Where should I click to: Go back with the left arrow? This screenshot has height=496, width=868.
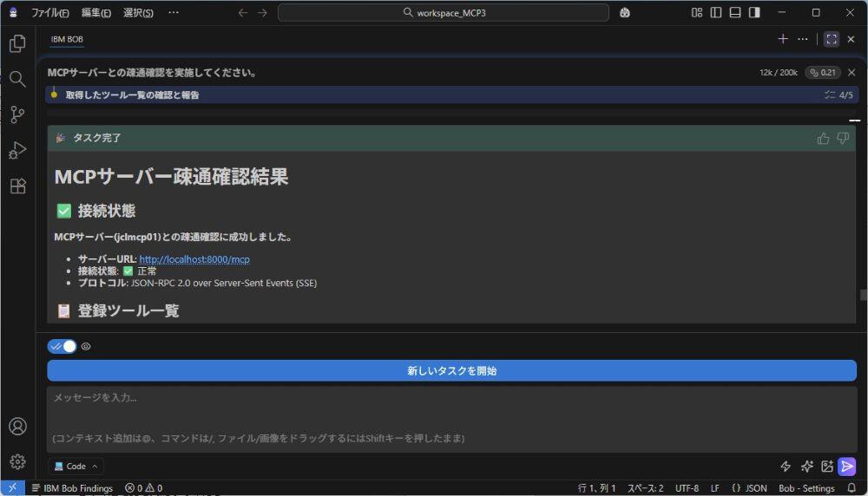pyautogui.click(x=242, y=13)
